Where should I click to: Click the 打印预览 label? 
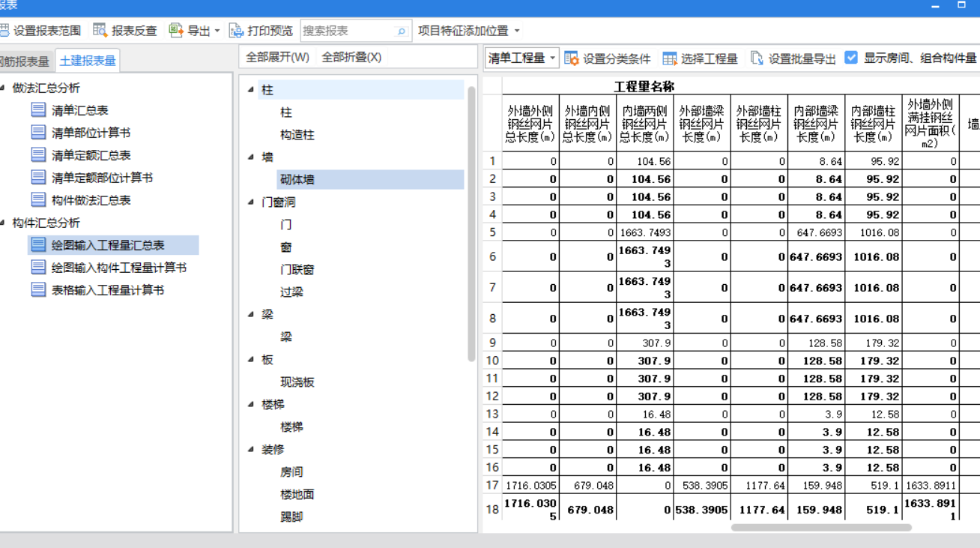(x=270, y=31)
